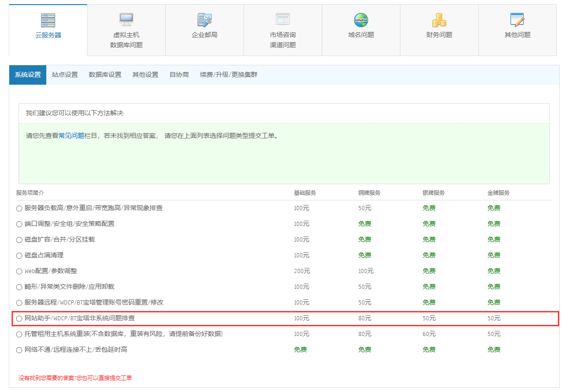Image resolution: width=562 pixels, height=392 pixels.
Task: Select radio for 网络不通/远程连接不上
Action: point(19,350)
